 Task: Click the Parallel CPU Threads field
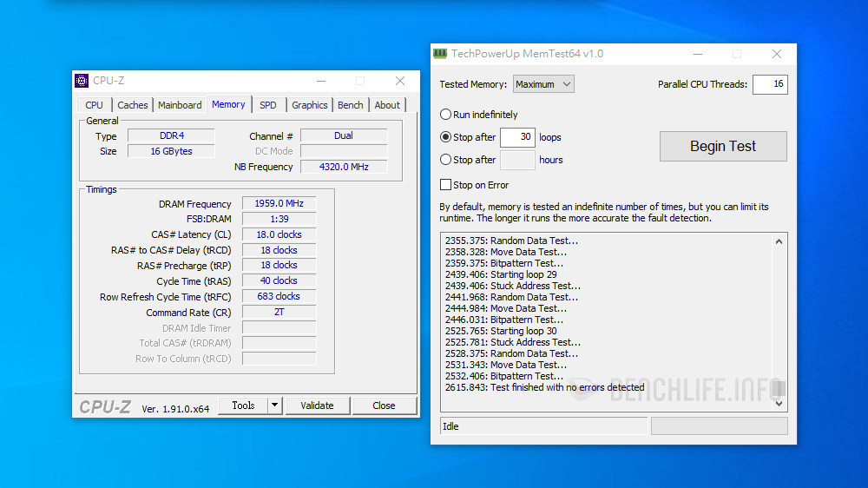769,84
